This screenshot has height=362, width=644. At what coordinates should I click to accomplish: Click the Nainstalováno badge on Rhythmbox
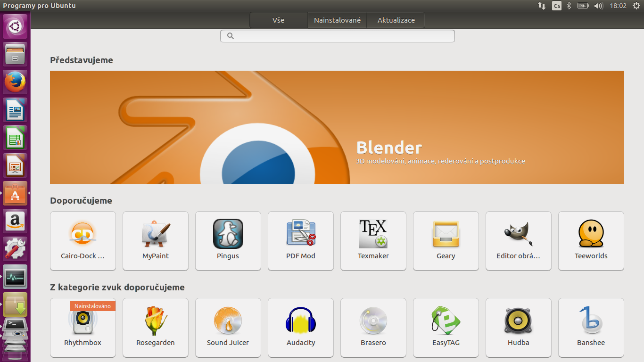tap(92, 306)
